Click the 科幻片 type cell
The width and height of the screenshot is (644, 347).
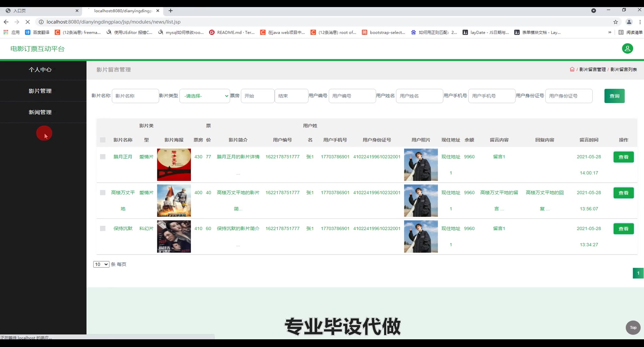tap(146, 229)
